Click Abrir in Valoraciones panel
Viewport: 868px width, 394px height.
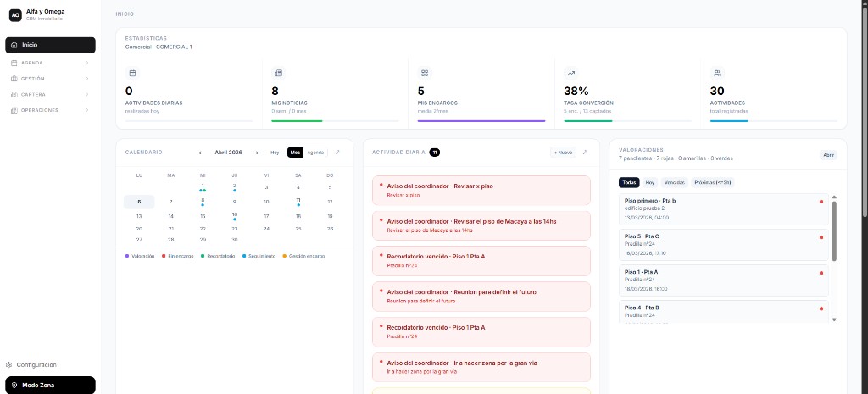tap(829, 156)
